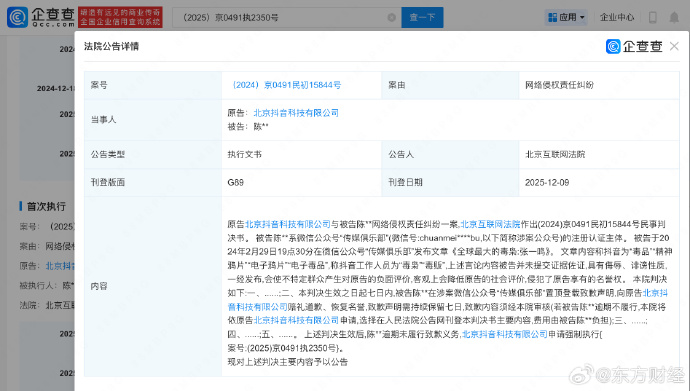690x391 pixels.
Task: Select the 北京互联网法院 announcer cell
Action: pyautogui.click(x=555, y=154)
